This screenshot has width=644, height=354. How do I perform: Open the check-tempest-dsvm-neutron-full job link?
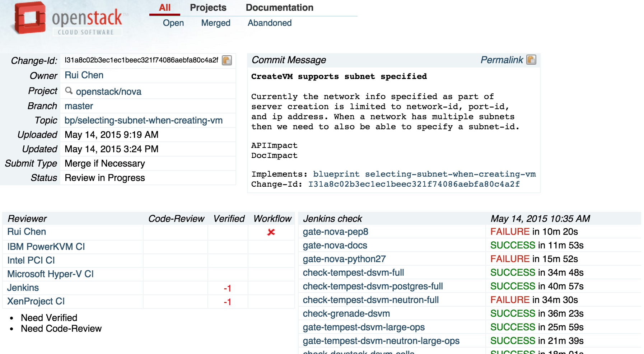click(x=370, y=300)
